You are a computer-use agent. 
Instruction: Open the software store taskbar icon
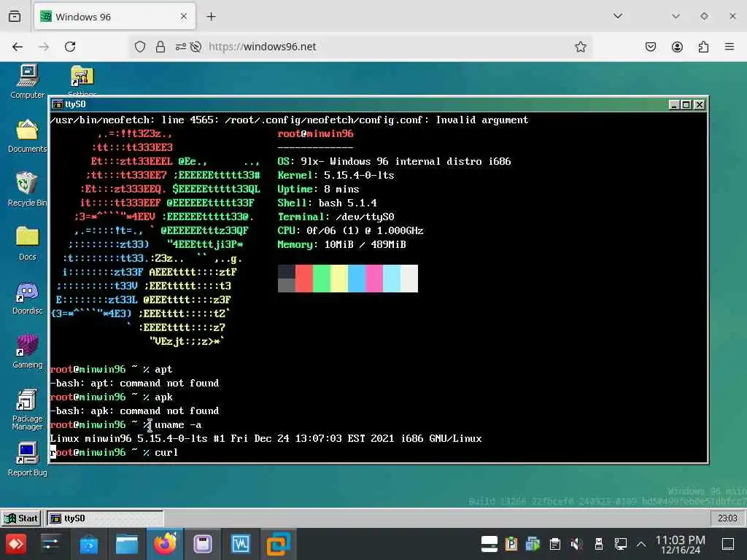tap(89, 544)
